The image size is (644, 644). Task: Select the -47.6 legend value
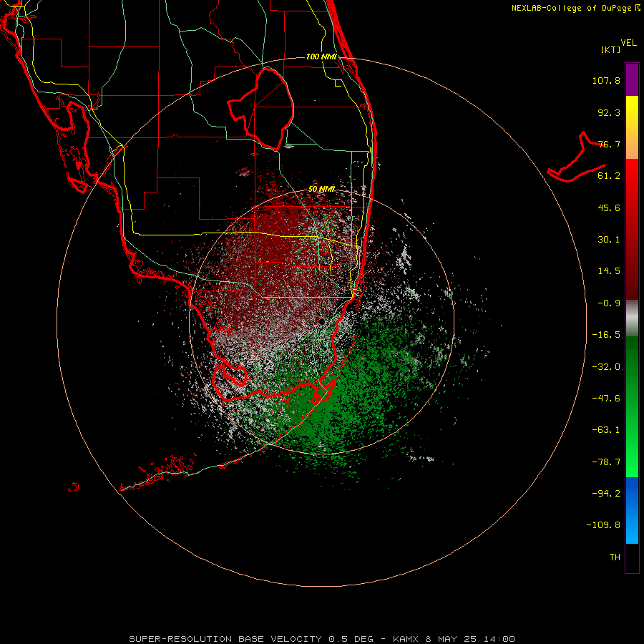click(x=606, y=399)
